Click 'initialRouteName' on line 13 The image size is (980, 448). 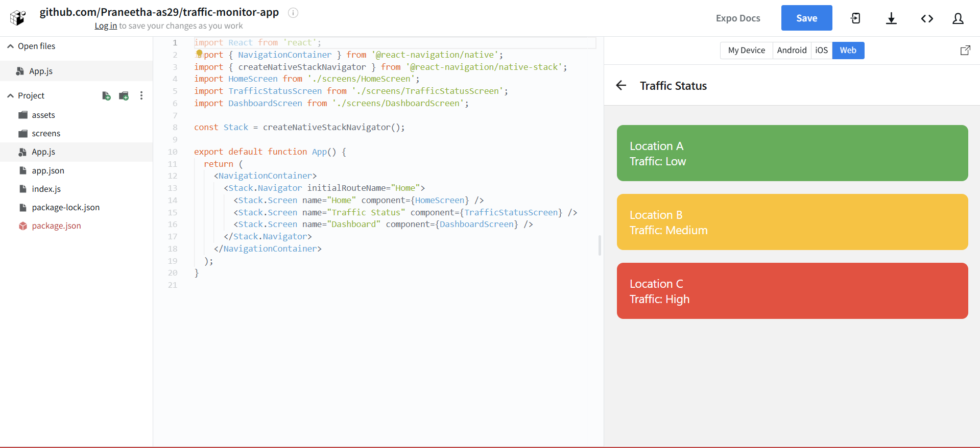pos(346,188)
